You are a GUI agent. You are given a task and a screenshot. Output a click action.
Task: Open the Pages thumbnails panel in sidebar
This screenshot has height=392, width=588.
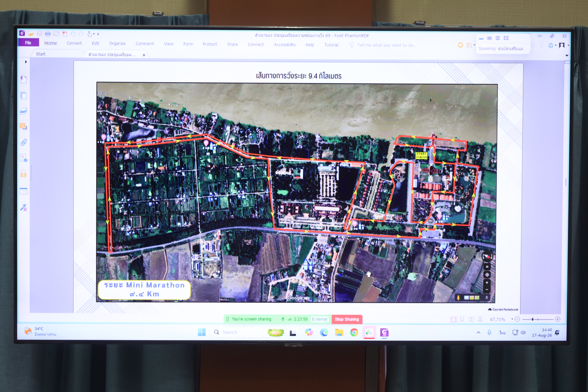tap(23, 95)
